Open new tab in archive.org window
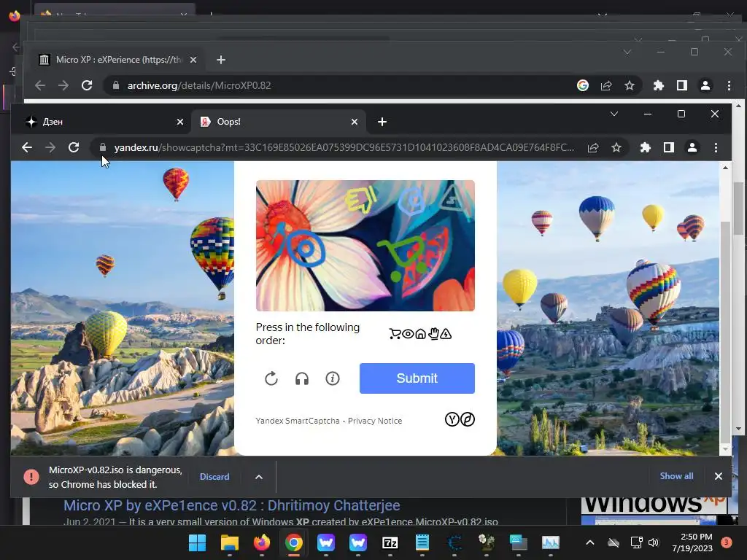 [x=220, y=60]
